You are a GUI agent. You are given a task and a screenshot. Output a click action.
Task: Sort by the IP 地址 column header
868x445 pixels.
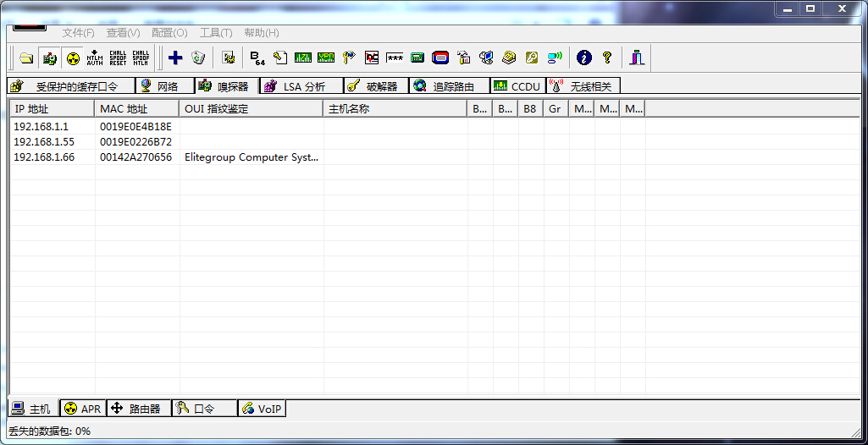pos(52,109)
